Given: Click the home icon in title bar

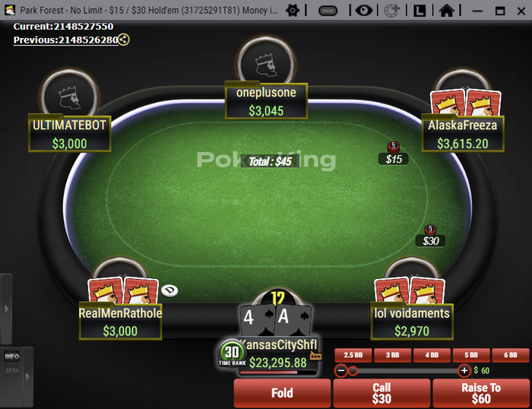Looking at the screenshot, I should pyautogui.click(x=447, y=11).
